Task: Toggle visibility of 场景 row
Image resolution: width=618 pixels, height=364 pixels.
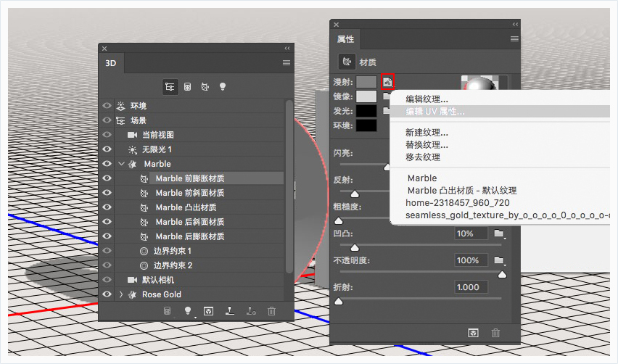Action: [107, 120]
